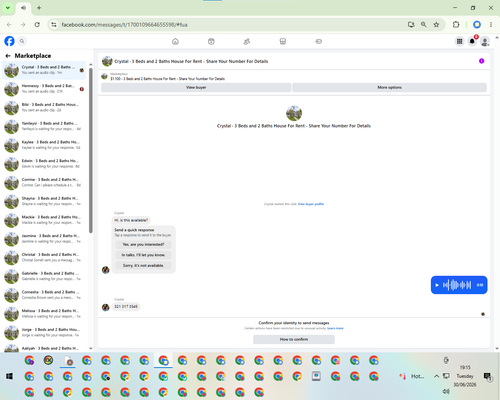Click the phone number message 321 317 3545
500x400 pixels.
click(126, 307)
